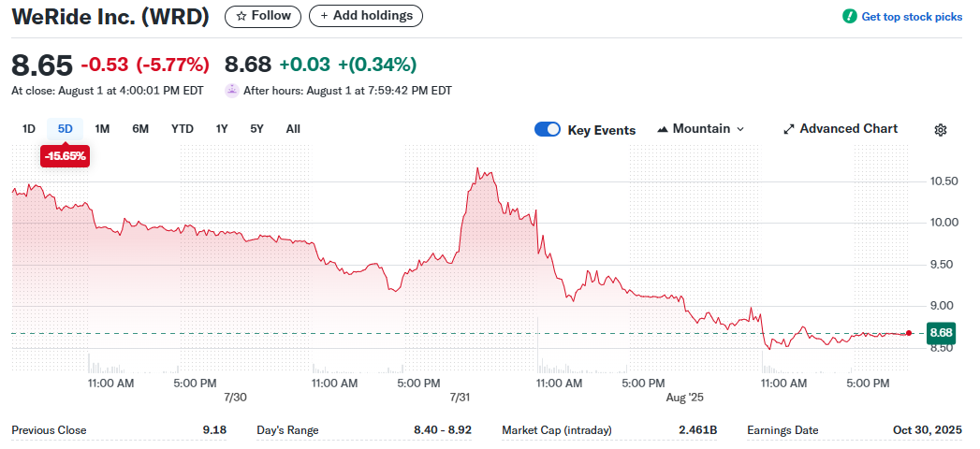Viewport: 980px width, 449px height.
Task: Click the 7/31 date label on axis
Action: 460,398
